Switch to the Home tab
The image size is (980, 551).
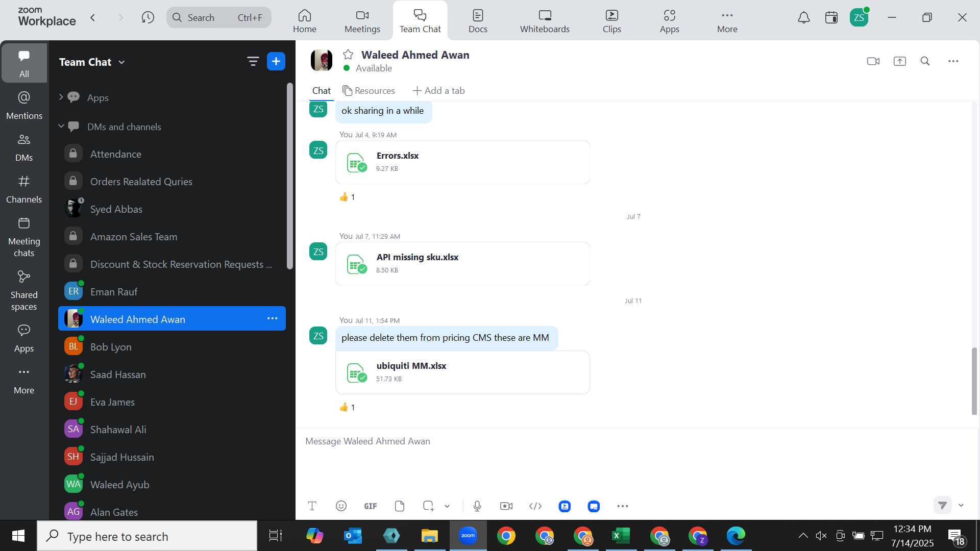pyautogui.click(x=305, y=21)
